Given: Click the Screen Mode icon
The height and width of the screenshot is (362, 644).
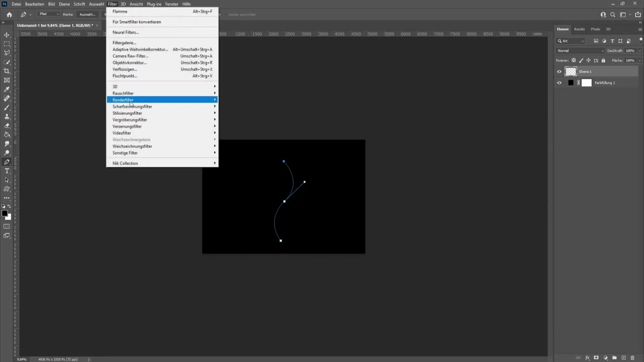Looking at the screenshot, I should 7,235.
